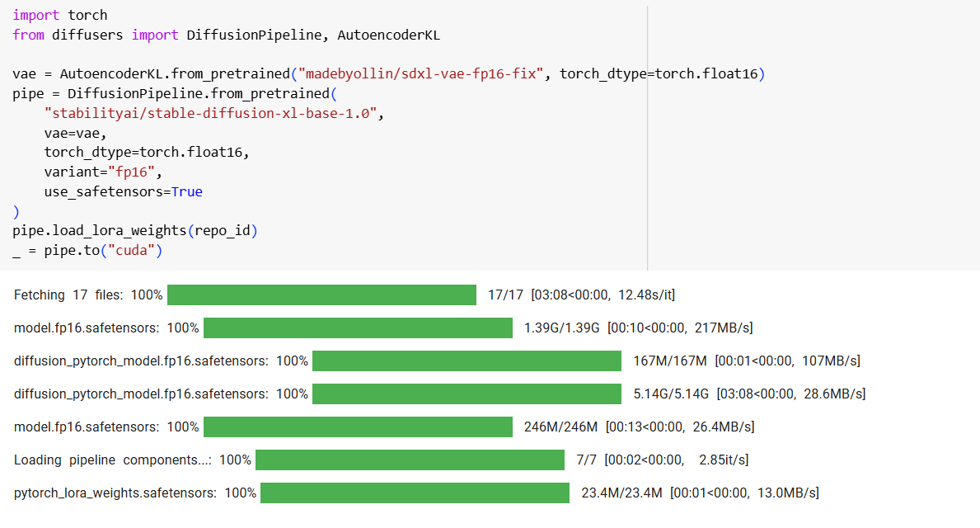Place cursor on the import torch line

(60, 15)
